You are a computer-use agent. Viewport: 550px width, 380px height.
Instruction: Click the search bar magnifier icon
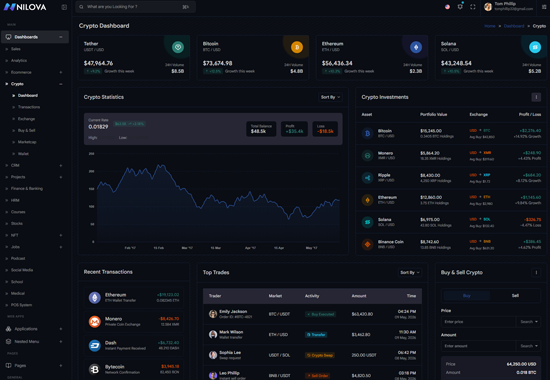[81, 7]
